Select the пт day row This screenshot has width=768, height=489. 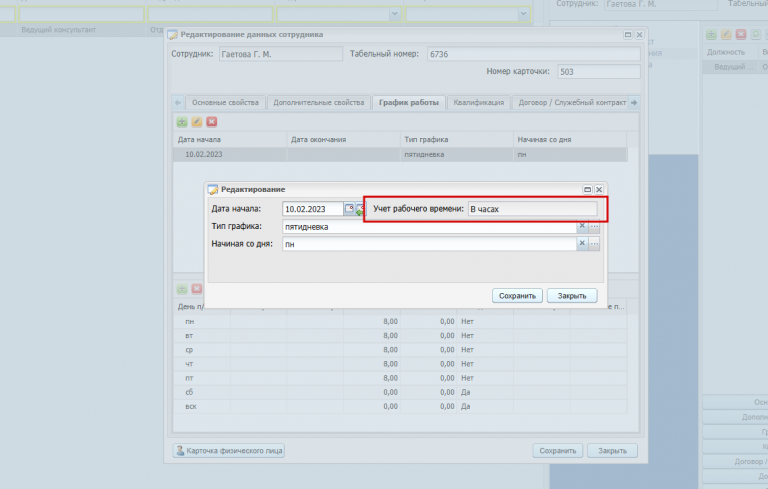(400, 378)
